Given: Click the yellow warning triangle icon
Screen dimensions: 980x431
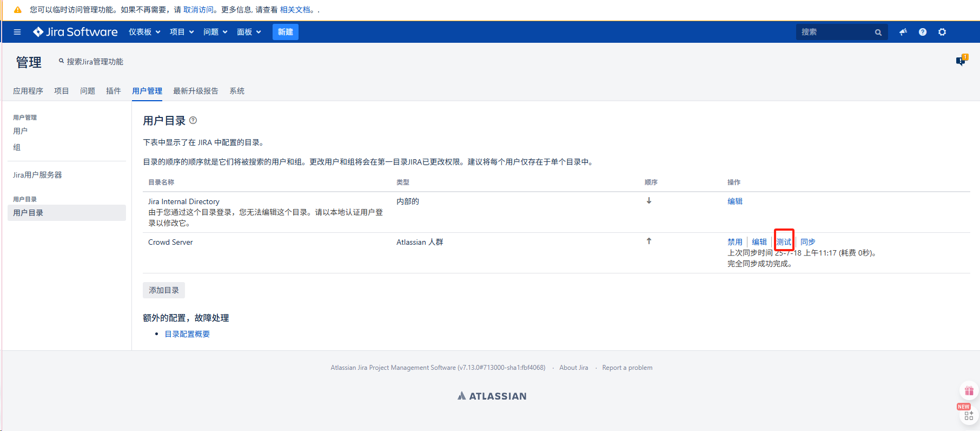Looking at the screenshot, I should [x=18, y=10].
